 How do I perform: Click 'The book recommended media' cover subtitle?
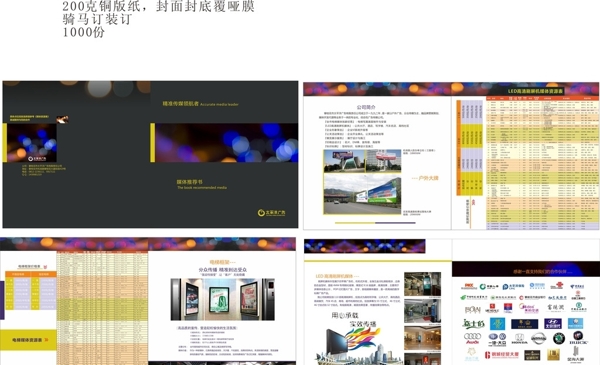point(202,187)
